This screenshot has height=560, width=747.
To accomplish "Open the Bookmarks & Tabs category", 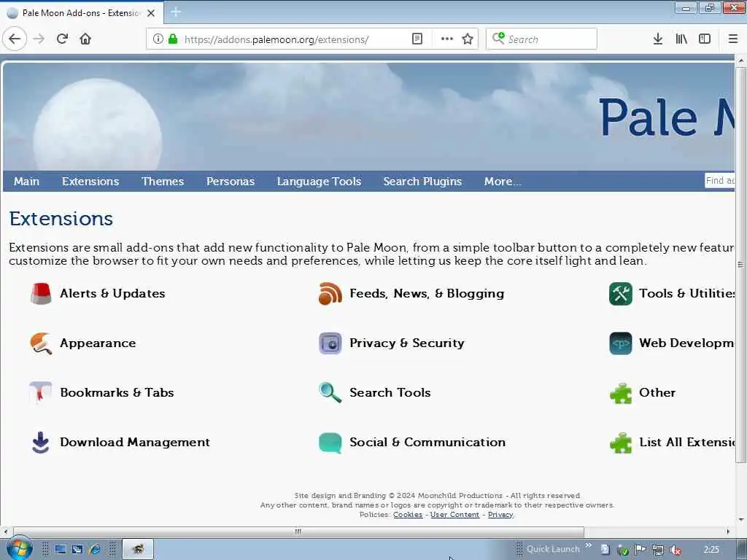I will point(117,392).
